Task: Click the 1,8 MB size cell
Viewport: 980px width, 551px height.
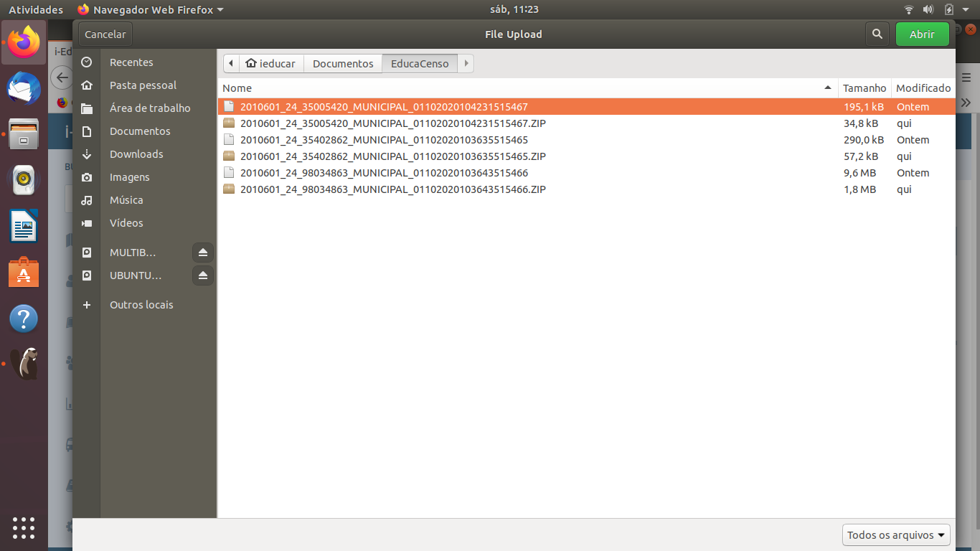Action: click(859, 189)
